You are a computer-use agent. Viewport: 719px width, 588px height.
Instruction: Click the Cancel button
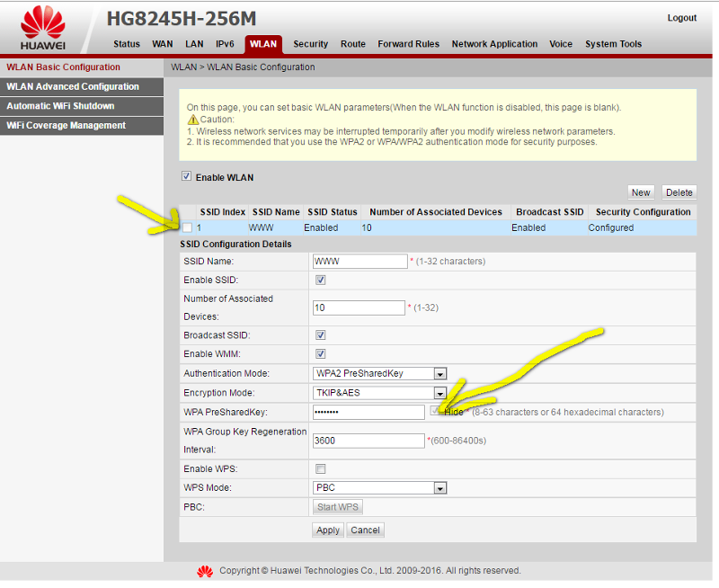click(365, 530)
